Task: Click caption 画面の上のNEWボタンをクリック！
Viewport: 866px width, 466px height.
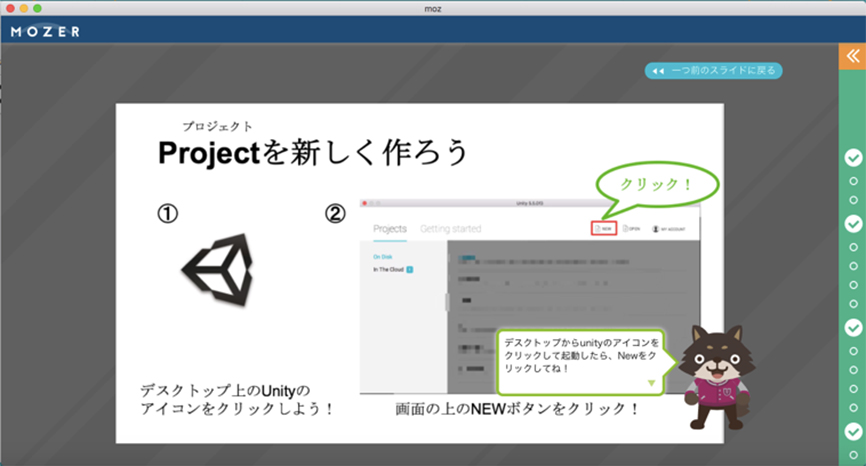Action: coord(518,409)
